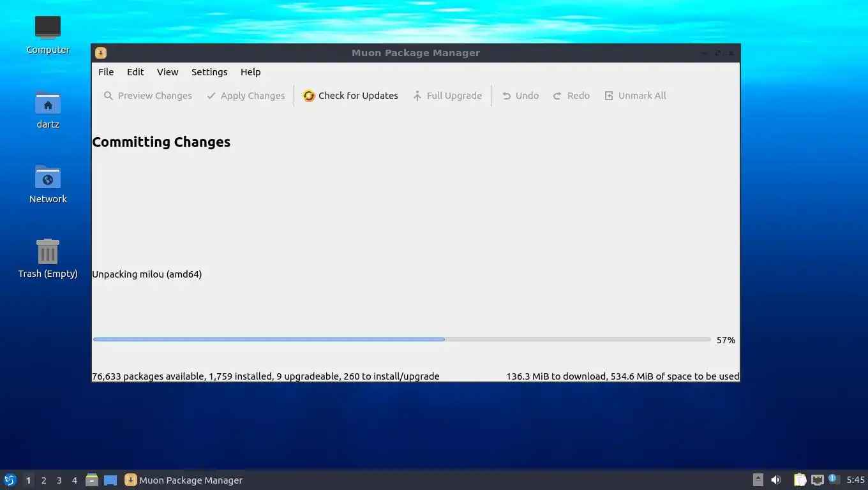
Task: Click the Check for Updates toolbar button
Action: (350, 96)
